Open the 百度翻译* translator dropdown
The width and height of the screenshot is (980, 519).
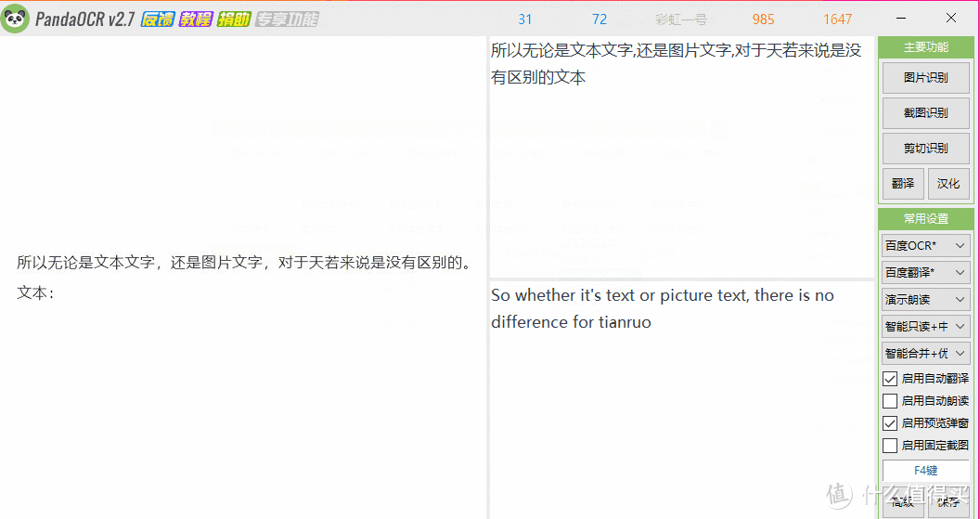[x=925, y=273]
